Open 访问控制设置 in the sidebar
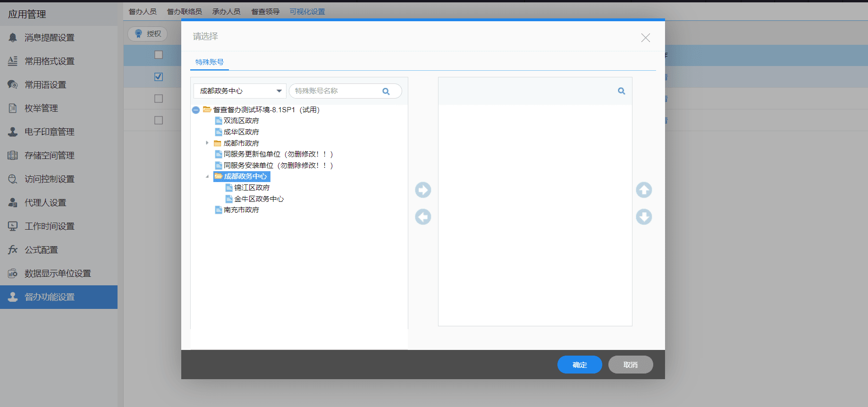Screen dimensions: 868x407 [59, 179]
